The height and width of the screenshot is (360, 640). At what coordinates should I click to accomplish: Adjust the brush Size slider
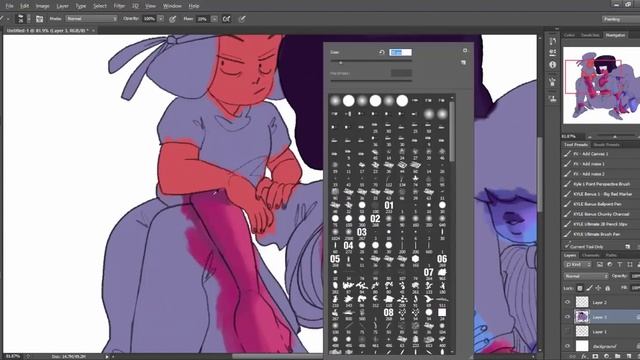click(x=371, y=62)
